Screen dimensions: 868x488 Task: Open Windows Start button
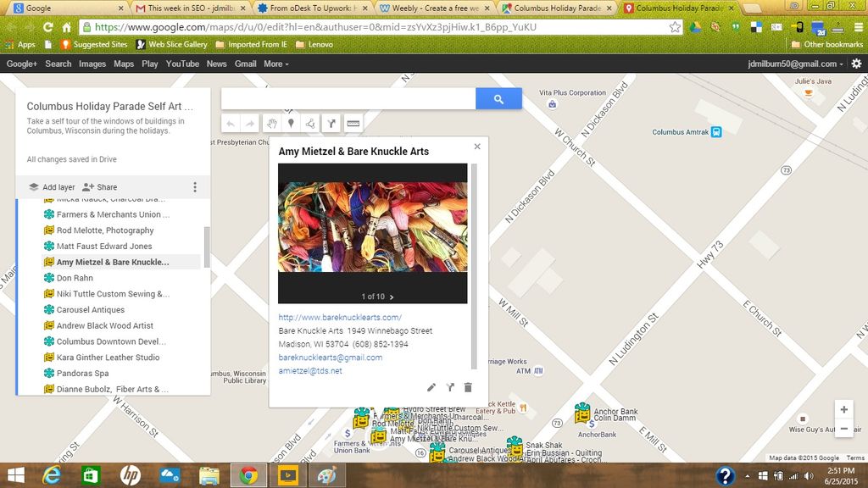click(15, 475)
